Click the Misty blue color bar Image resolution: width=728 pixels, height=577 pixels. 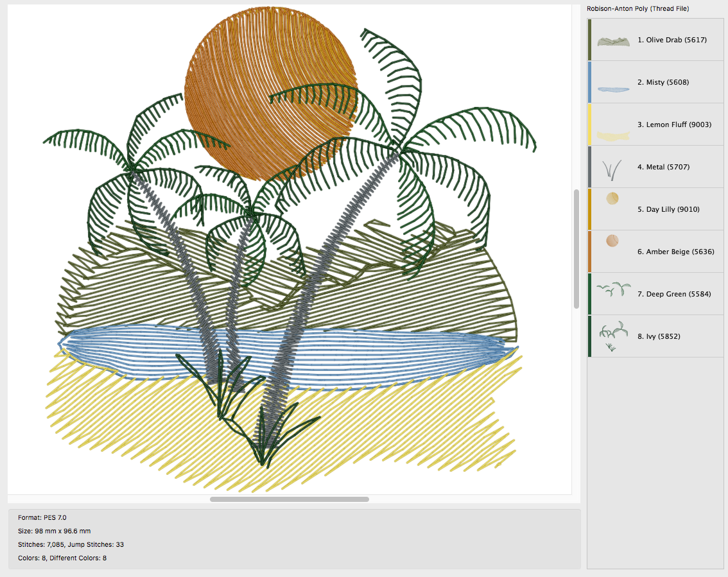pyautogui.click(x=589, y=82)
